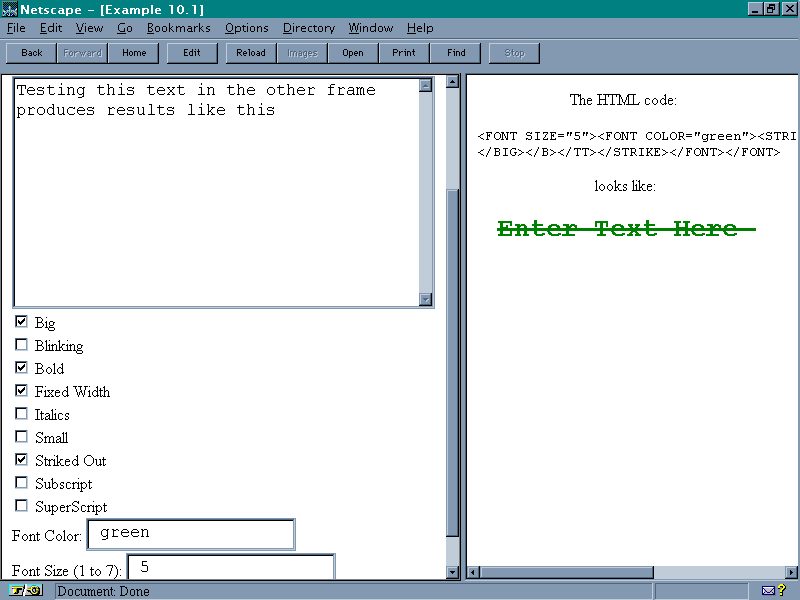This screenshot has width=800, height=600.
Task: Uncheck the Big checkbox
Action: point(22,322)
